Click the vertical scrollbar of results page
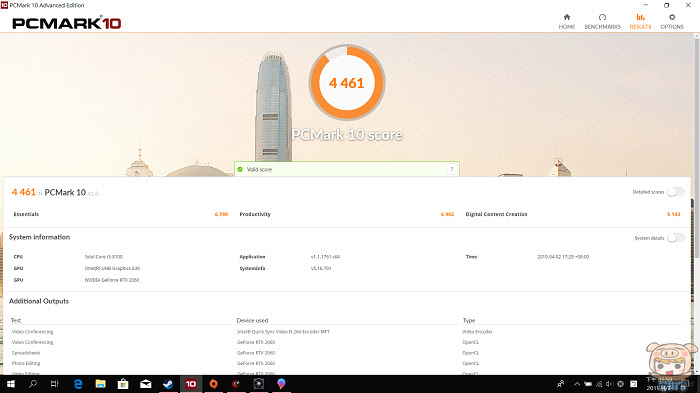Viewport: 700px width, 393px height. point(696,147)
